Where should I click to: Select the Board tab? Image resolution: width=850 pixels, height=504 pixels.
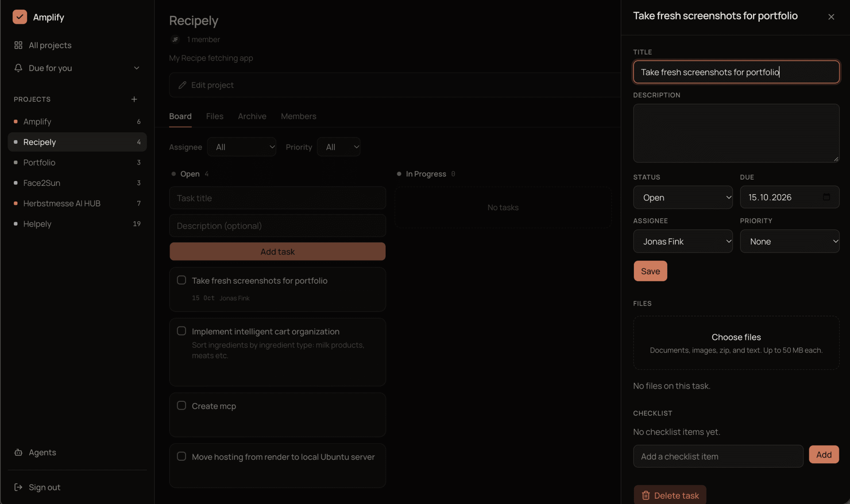180,116
